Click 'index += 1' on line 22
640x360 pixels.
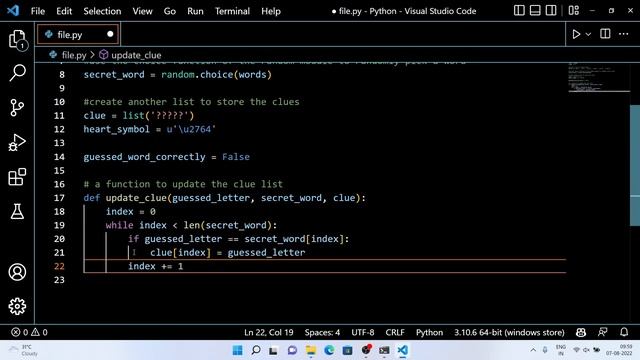pyautogui.click(x=156, y=266)
